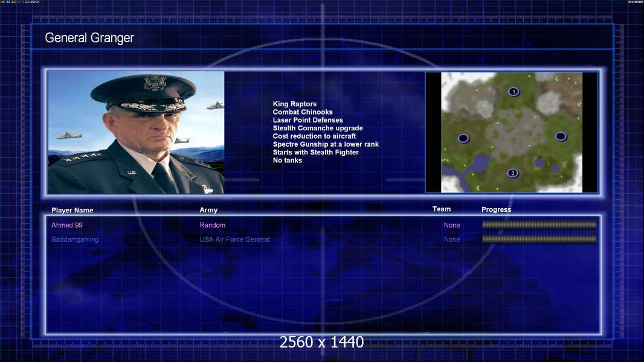The image size is (644, 362).
Task: Click the Progress column header
Action: [496, 209]
